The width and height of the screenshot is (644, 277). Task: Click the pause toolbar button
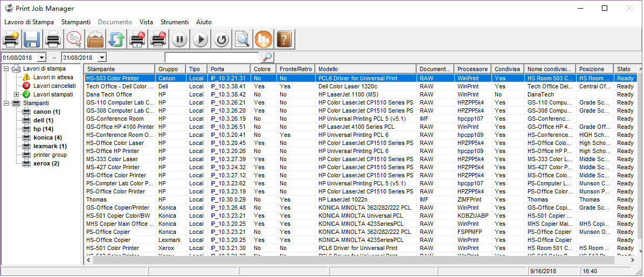point(179,40)
